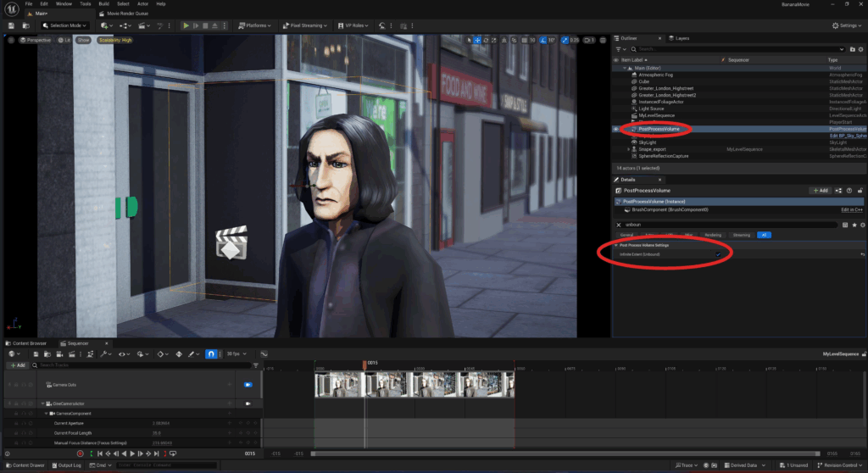Expand the Snape_export tree item
Screen dimensions: 868x473
[628, 149]
